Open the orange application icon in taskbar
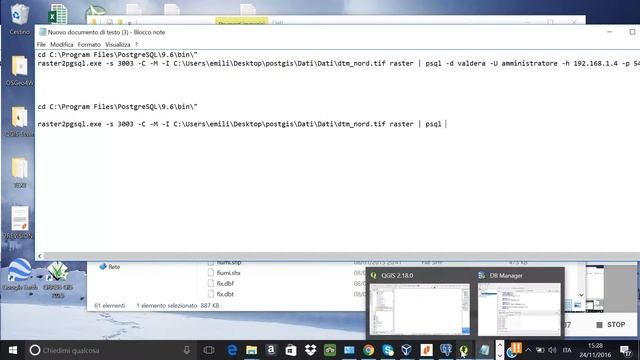 tap(427, 350)
